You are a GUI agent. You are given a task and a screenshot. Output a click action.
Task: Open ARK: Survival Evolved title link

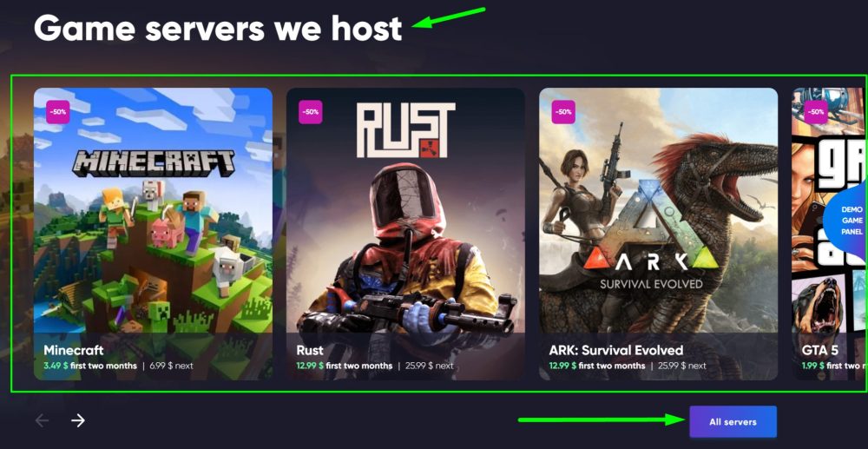click(616, 351)
